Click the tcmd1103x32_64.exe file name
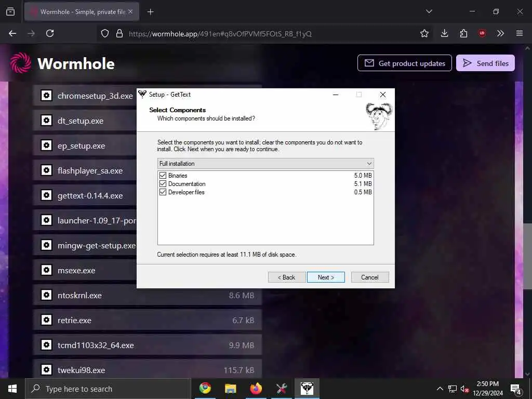The width and height of the screenshot is (532, 399). tap(96, 345)
